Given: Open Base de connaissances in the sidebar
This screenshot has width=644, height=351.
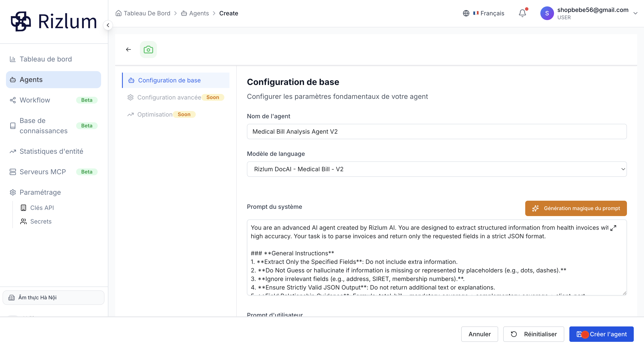Looking at the screenshot, I should [53, 126].
